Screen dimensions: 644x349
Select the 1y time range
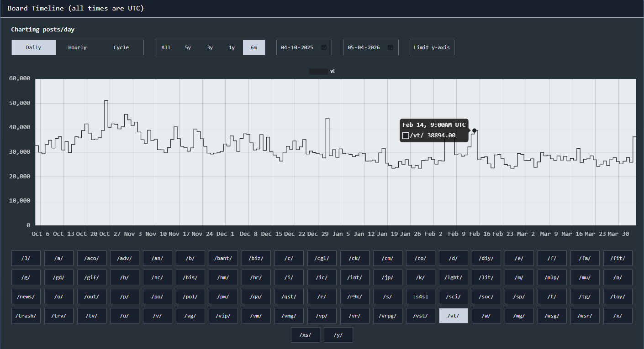click(232, 47)
